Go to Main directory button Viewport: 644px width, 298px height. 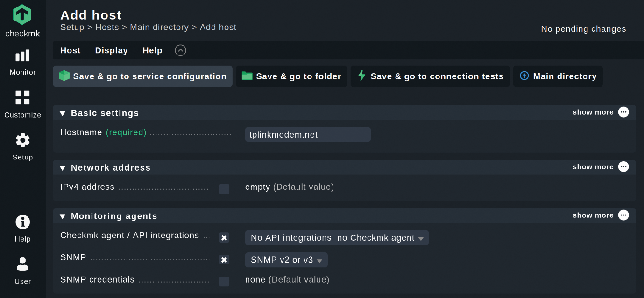[x=558, y=76]
